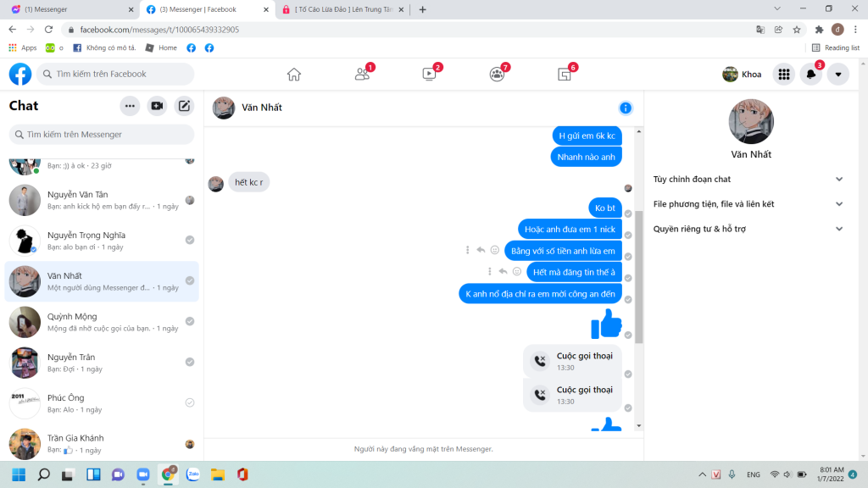Viewport: 868px width, 488px height.
Task: Click the chat conversation vertical scrollbar
Action: tap(639, 280)
